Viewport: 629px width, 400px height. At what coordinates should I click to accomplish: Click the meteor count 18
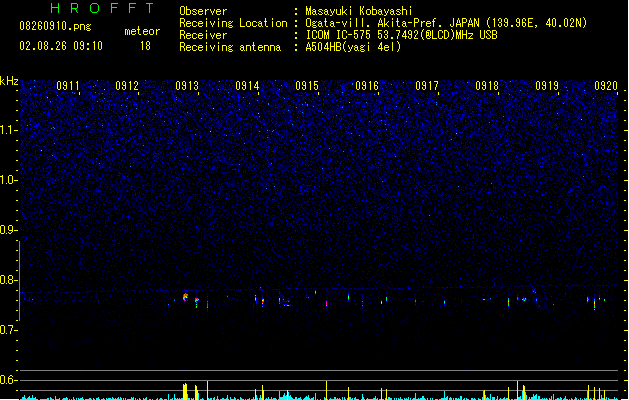[145, 46]
